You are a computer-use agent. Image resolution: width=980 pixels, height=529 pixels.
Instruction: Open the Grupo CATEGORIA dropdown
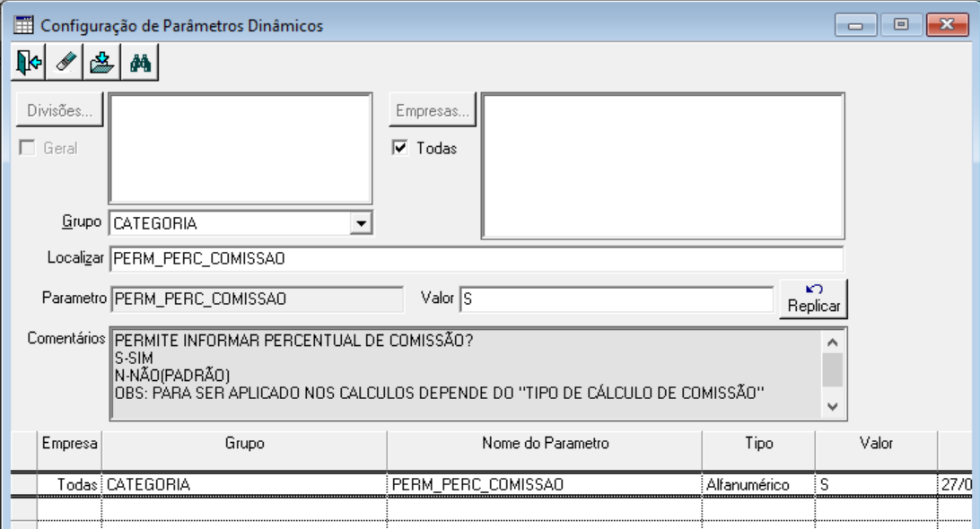pos(361,223)
